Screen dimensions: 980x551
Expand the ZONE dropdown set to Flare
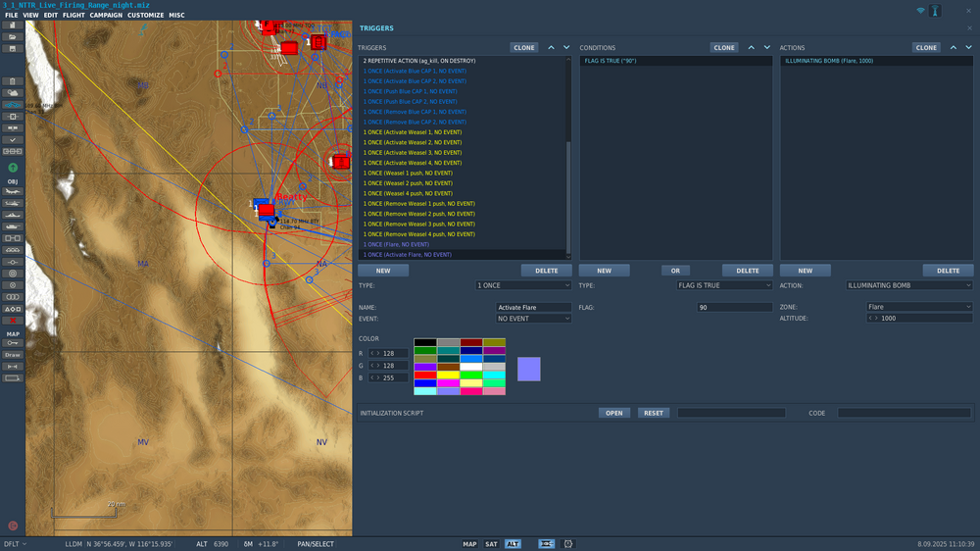918,307
